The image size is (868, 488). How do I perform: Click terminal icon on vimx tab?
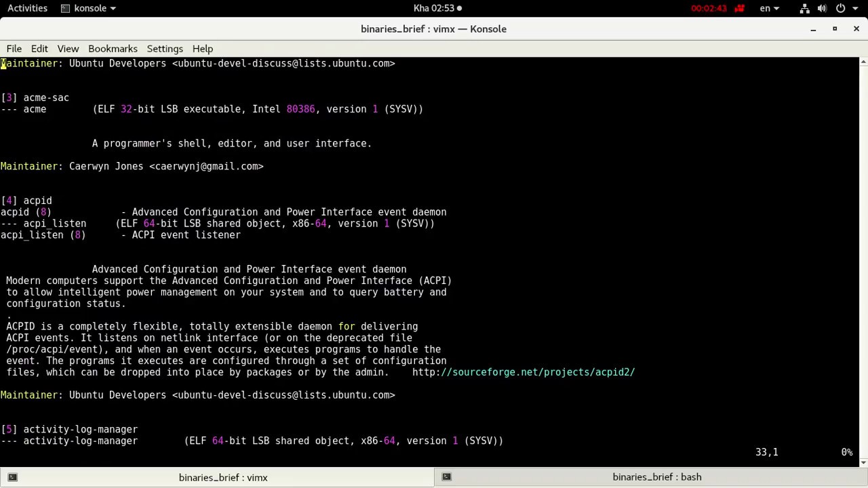tap(12, 477)
